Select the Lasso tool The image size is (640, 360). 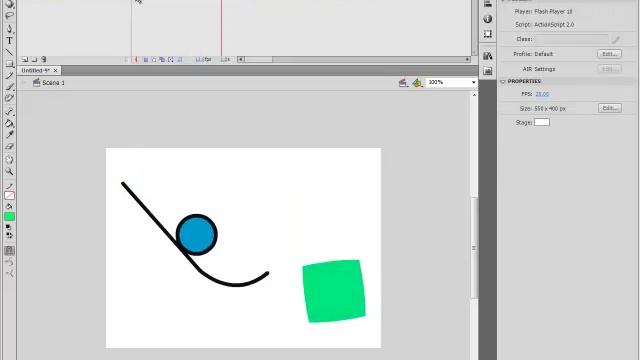[9, 16]
